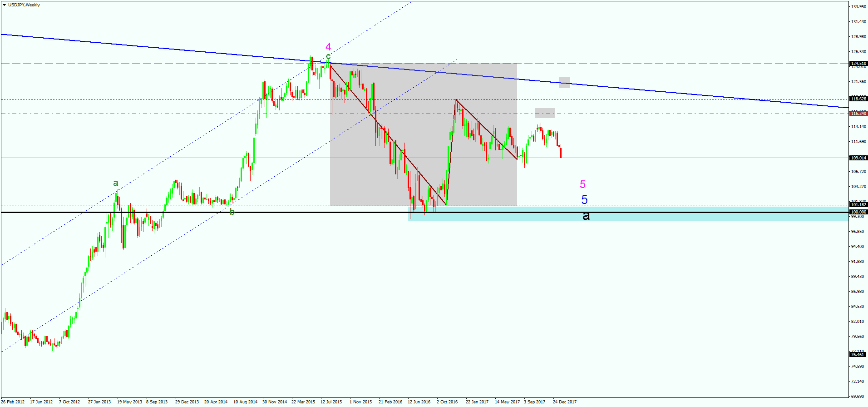Click the 124.510 price level tag
868x407 pixels.
858,64
